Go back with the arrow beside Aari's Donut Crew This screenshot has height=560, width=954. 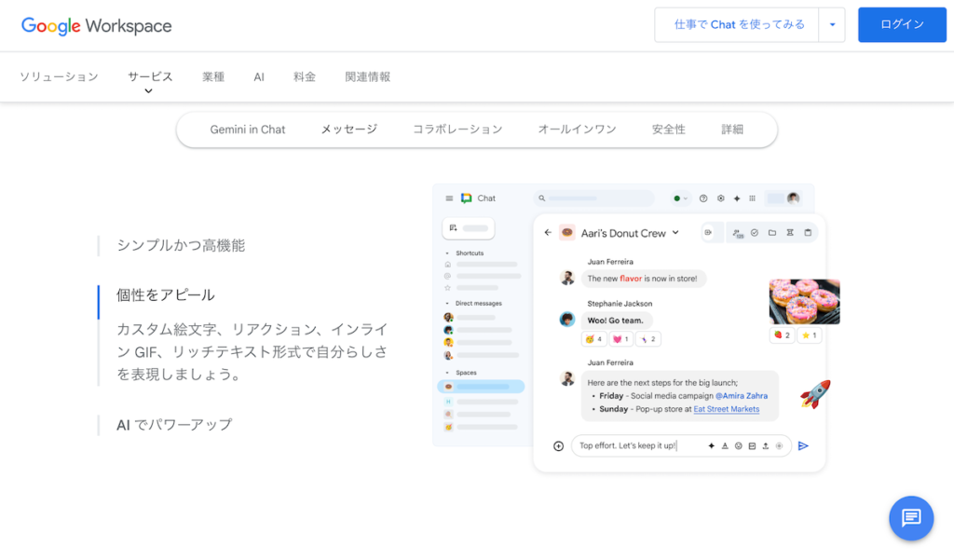(548, 233)
